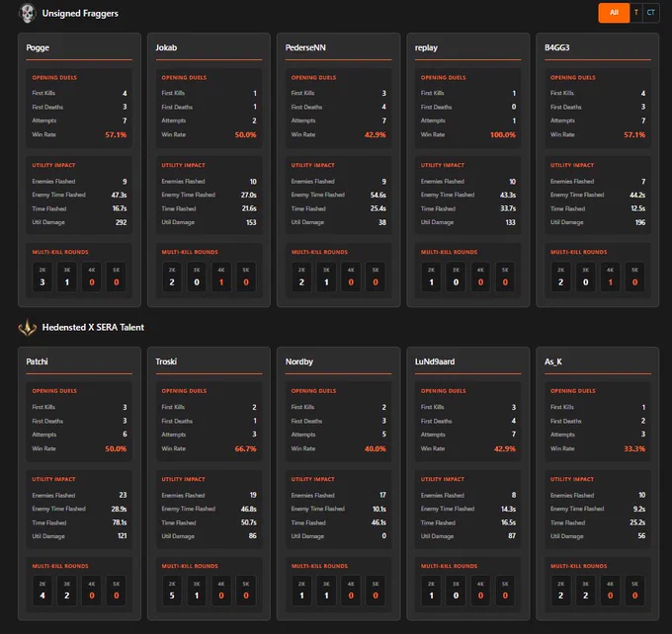Viewport: 672px width, 634px height.
Task: Click Jokab's 4K multi-kill box
Action: [221, 277]
